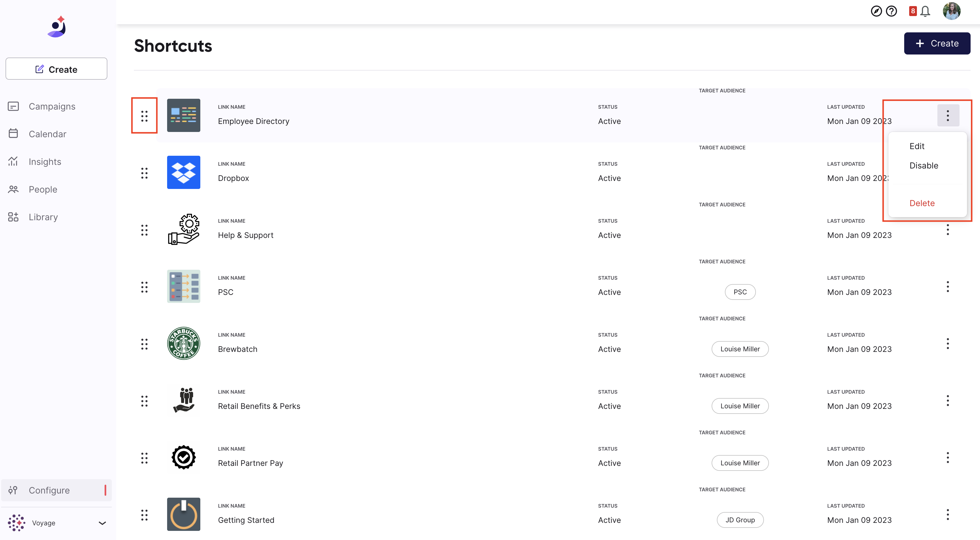Click Active status in the Dropbox row
980x540 pixels.
coord(609,178)
